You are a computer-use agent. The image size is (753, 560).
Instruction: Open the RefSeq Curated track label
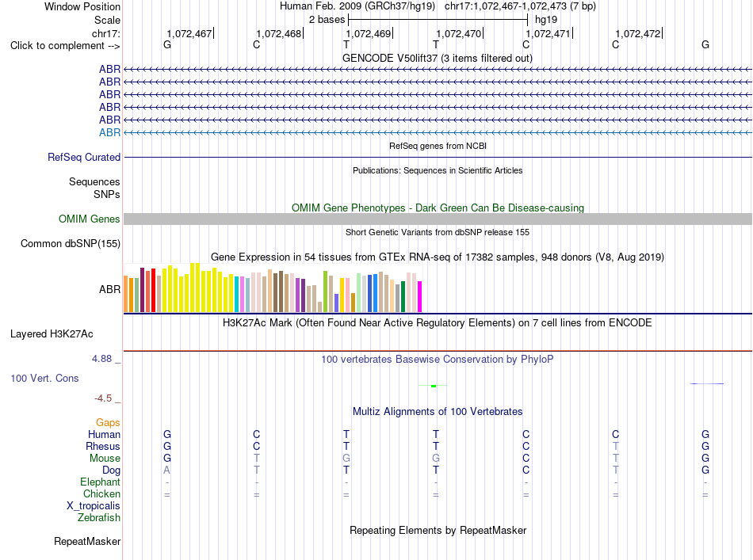click(84, 157)
